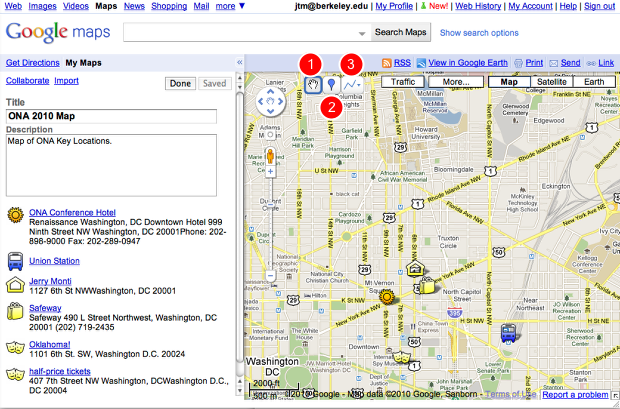Open the More... map layers menu
The image size is (620, 409).
tap(456, 82)
